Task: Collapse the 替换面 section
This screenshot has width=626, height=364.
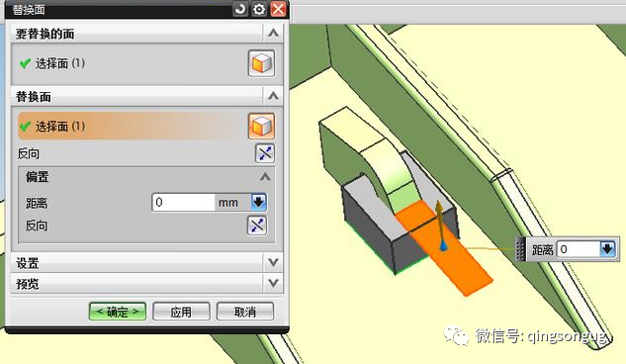Action: [274, 96]
